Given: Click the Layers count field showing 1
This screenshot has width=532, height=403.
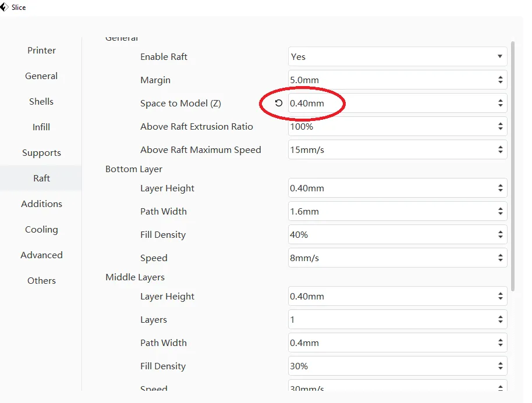Looking at the screenshot, I should coord(398,319).
